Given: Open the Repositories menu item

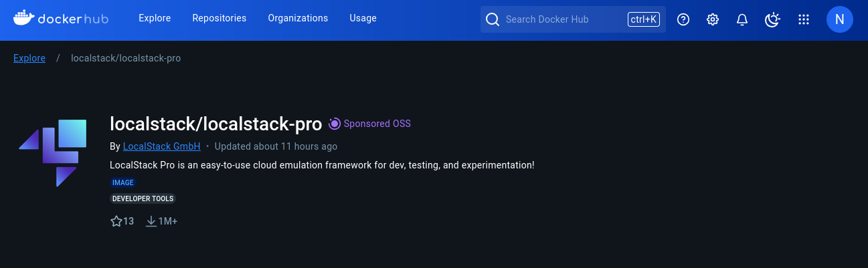Looking at the screenshot, I should tap(219, 18).
